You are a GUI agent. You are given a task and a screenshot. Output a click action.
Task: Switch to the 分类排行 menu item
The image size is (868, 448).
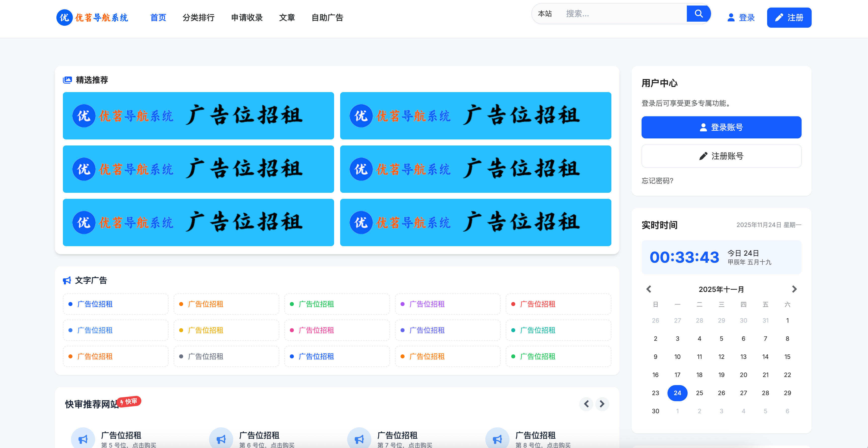tap(199, 18)
